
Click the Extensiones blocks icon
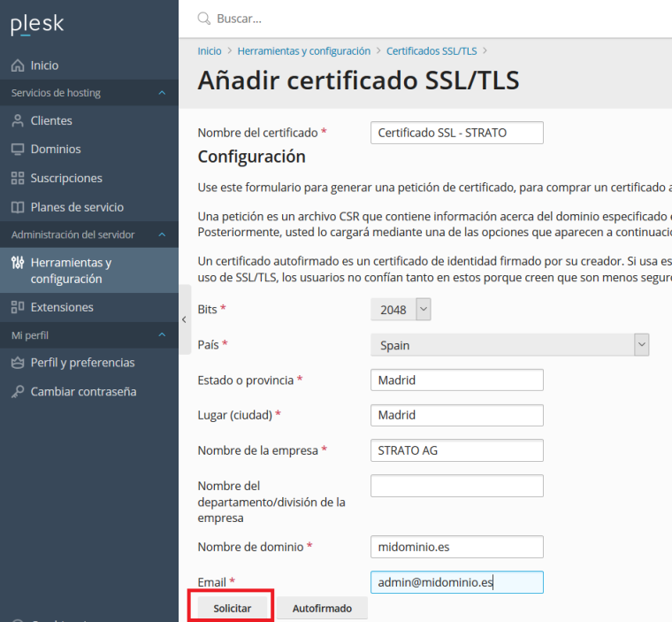point(18,307)
